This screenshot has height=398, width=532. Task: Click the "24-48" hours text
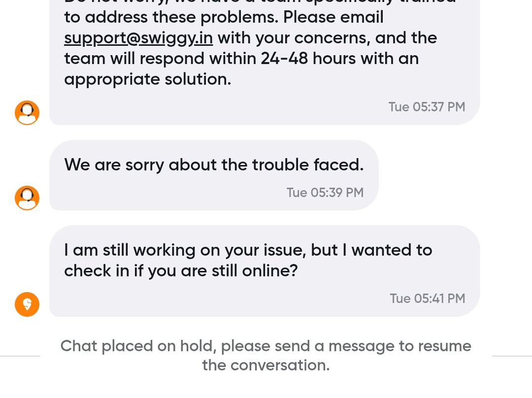(x=284, y=59)
